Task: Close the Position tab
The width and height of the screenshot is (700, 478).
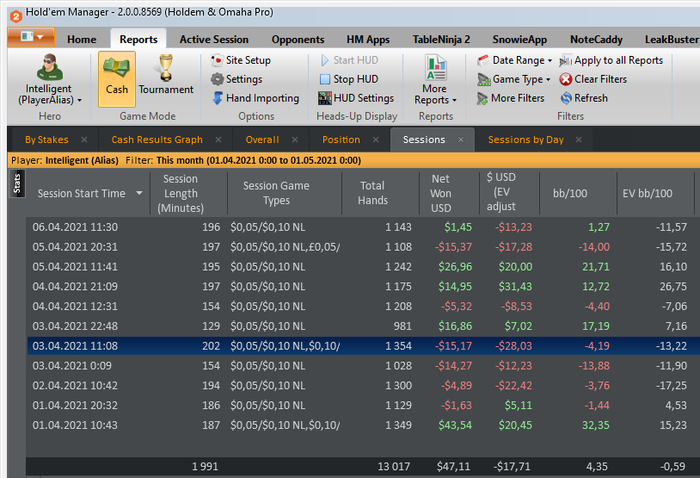Action: (376, 140)
